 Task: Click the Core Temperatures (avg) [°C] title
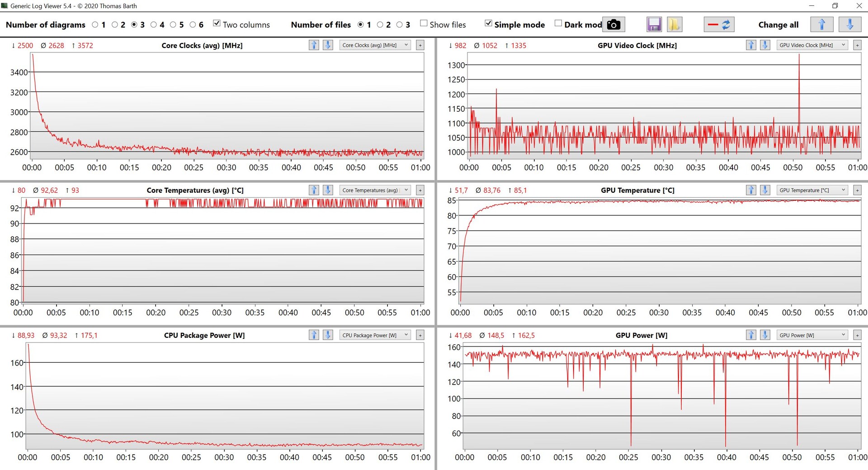(x=195, y=190)
